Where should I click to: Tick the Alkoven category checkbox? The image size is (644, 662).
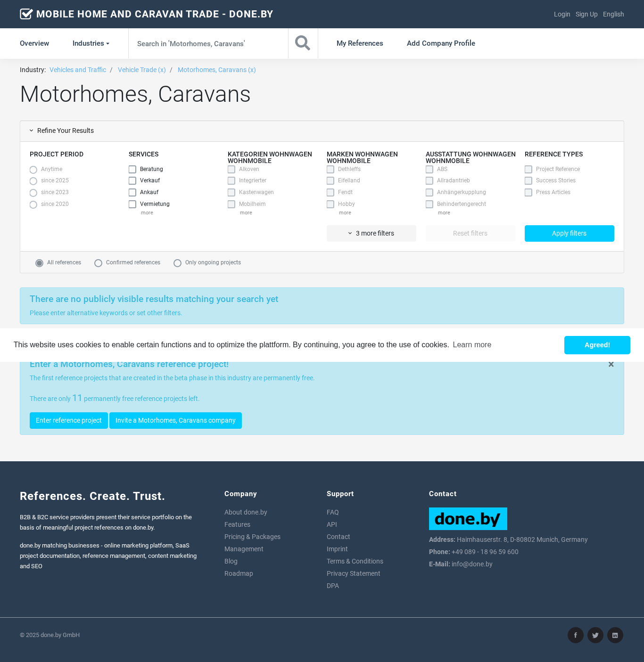pyautogui.click(x=231, y=169)
